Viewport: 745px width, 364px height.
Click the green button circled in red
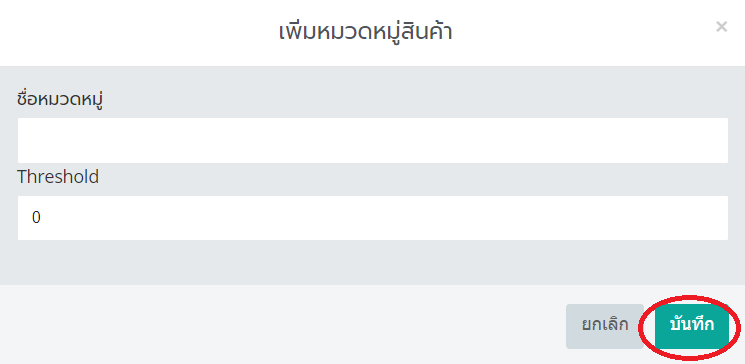[692, 326]
